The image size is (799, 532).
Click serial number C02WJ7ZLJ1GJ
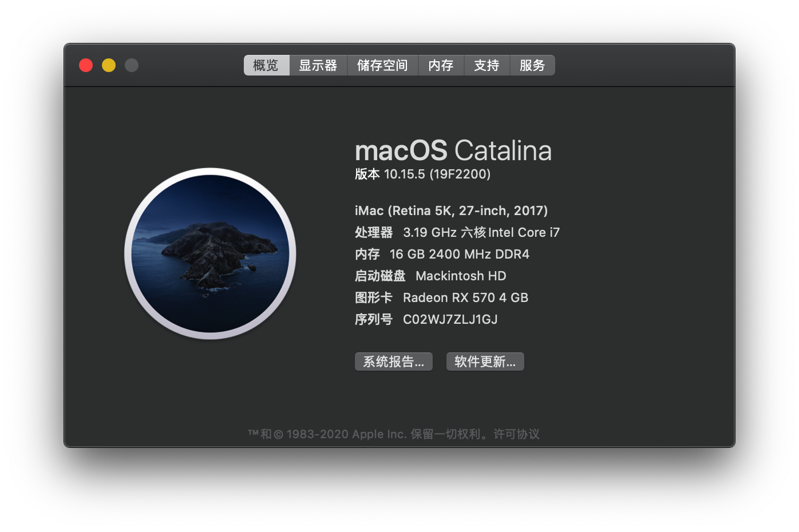point(450,319)
